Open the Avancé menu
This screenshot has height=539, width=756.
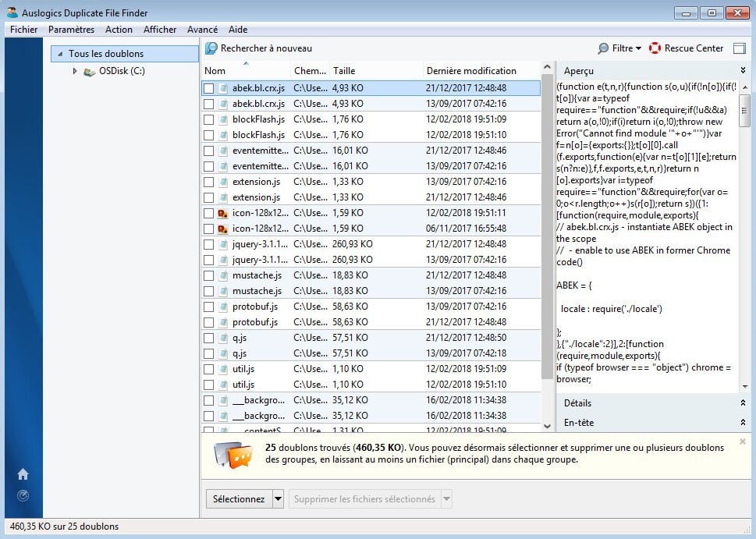click(x=202, y=30)
